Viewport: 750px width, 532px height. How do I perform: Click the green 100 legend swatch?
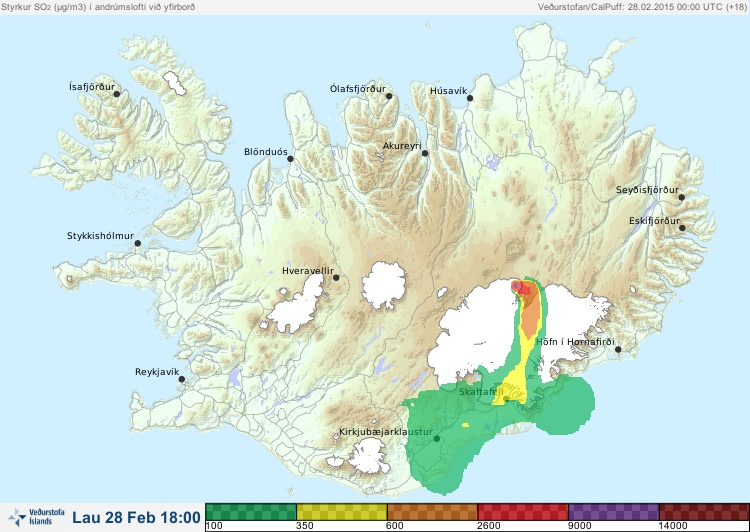click(x=251, y=512)
